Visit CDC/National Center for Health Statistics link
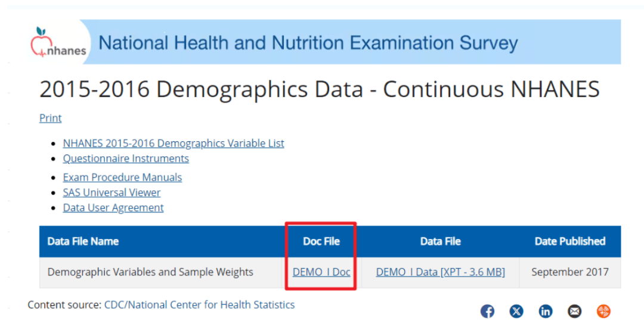644x335 pixels. coord(199,305)
